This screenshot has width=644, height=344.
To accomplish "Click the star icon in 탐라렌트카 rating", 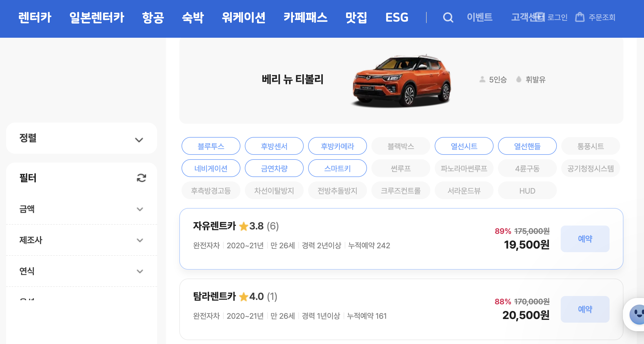I will 243,297.
